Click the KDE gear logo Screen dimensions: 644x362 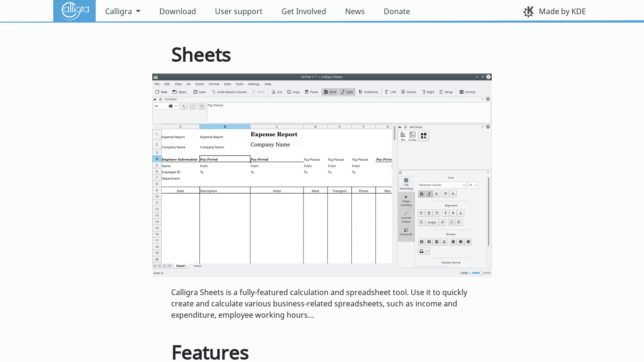click(x=528, y=11)
